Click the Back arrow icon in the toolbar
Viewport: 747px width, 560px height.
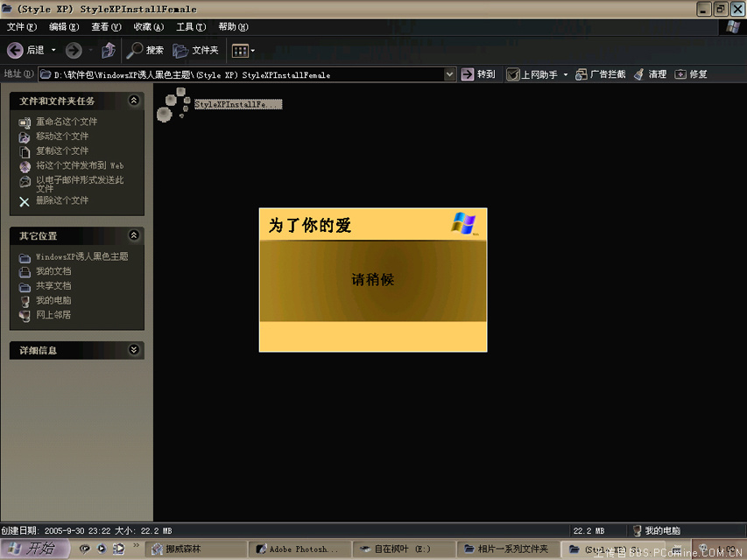tap(15, 51)
